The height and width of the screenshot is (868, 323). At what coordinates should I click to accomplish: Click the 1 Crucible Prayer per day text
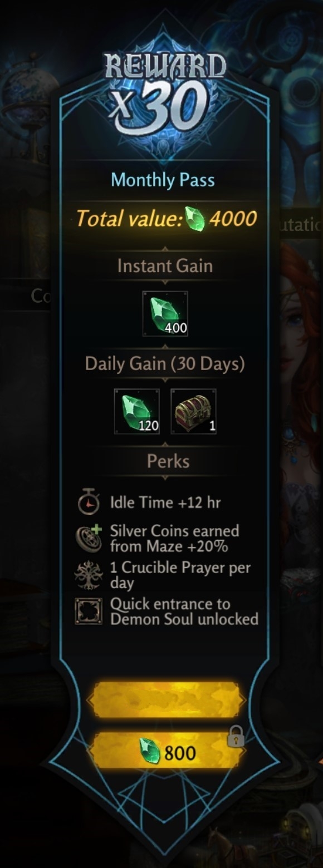click(x=180, y=575)
